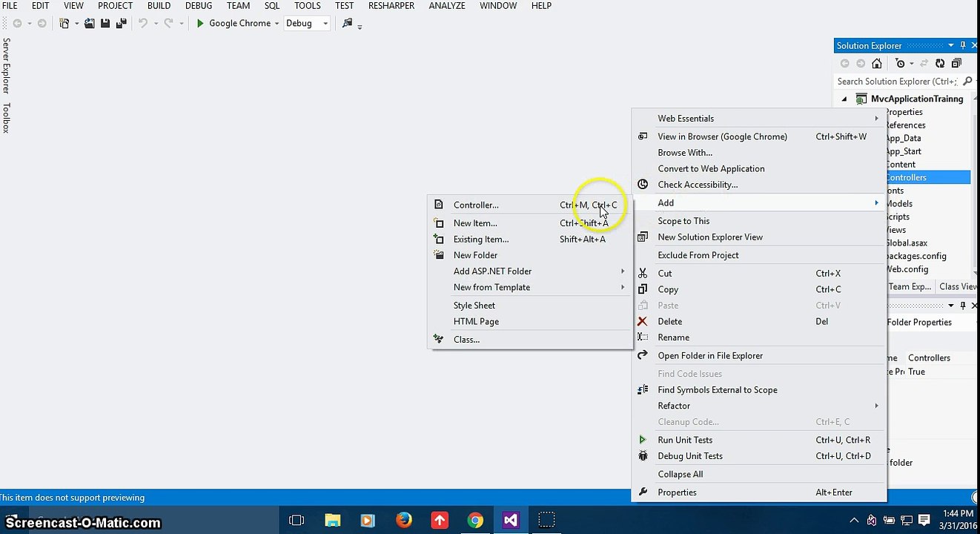
Task: Choose Style Sheet from the Add submenu
Action: click(530, 306)
